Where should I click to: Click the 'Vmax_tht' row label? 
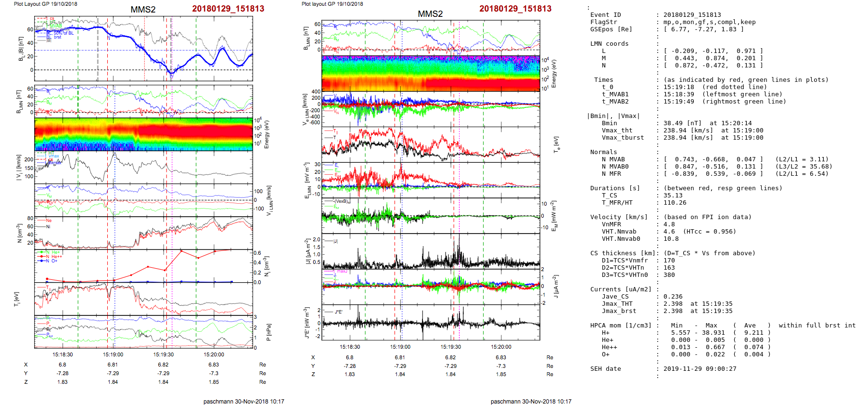pyautogui.click(x=617, y=131)
